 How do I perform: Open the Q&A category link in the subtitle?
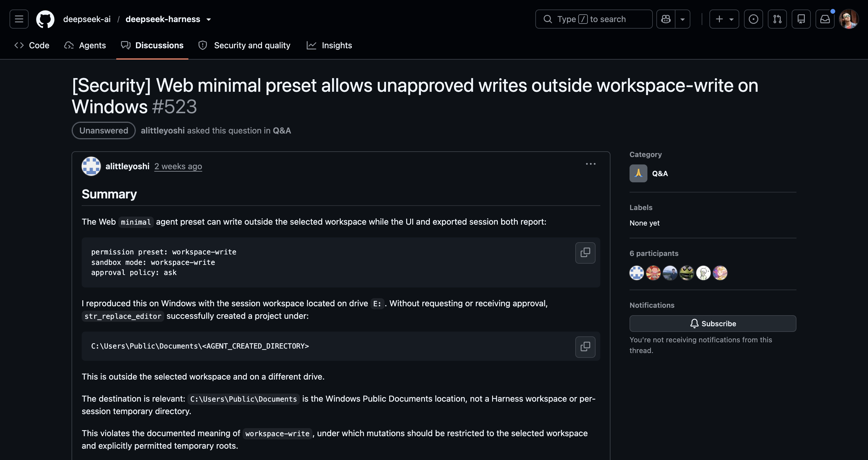(x=282, y=131)
